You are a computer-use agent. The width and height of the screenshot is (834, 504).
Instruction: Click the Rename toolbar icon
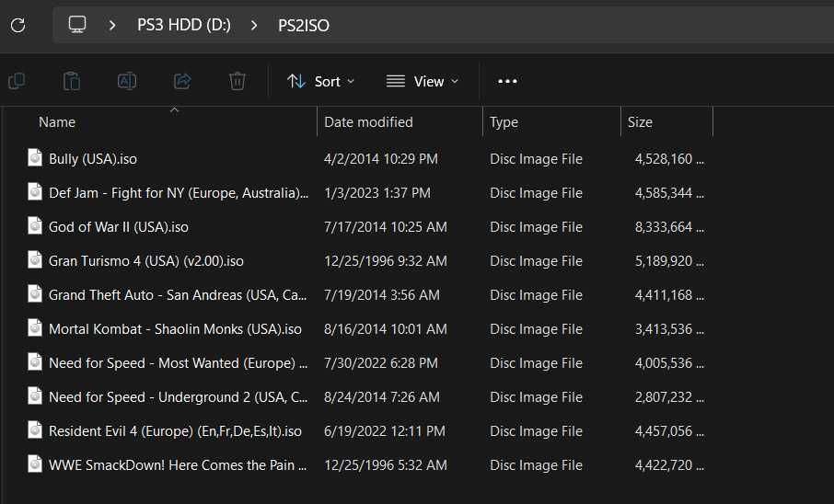127,81
